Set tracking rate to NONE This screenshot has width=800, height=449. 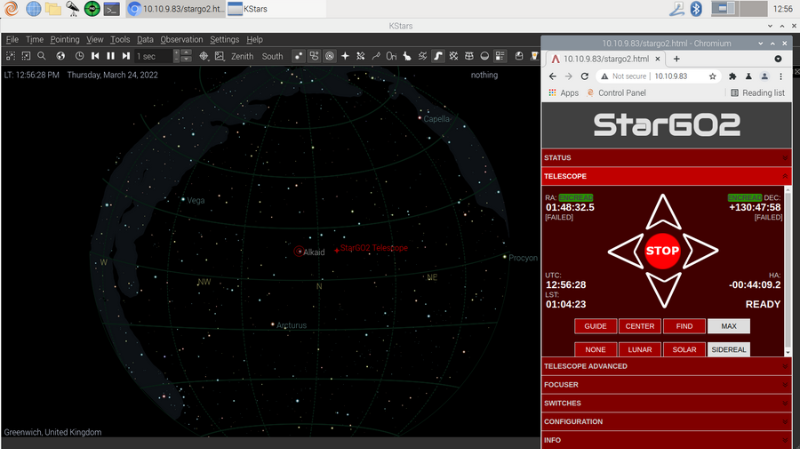pyautogui.click(x=595, y=350)
